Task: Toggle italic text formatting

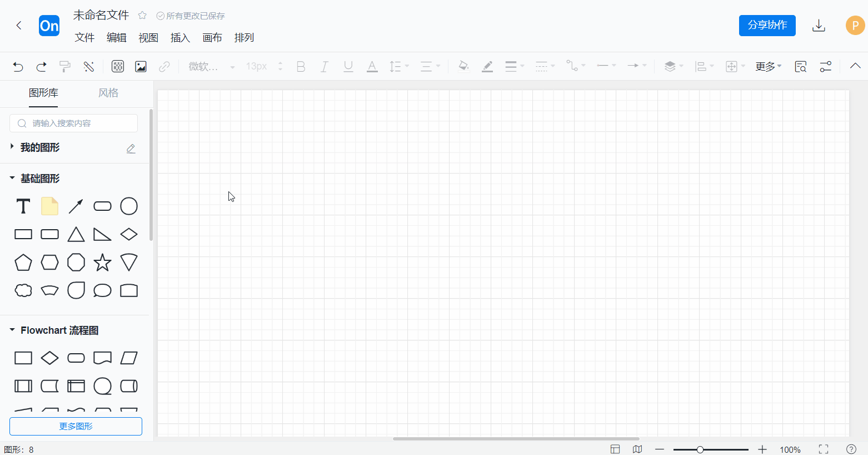Action: 325,67
